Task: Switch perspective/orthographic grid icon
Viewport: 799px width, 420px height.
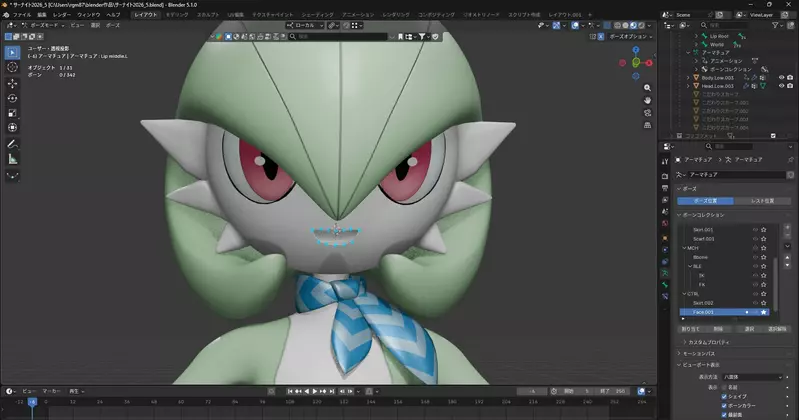Action: [647, 125]
